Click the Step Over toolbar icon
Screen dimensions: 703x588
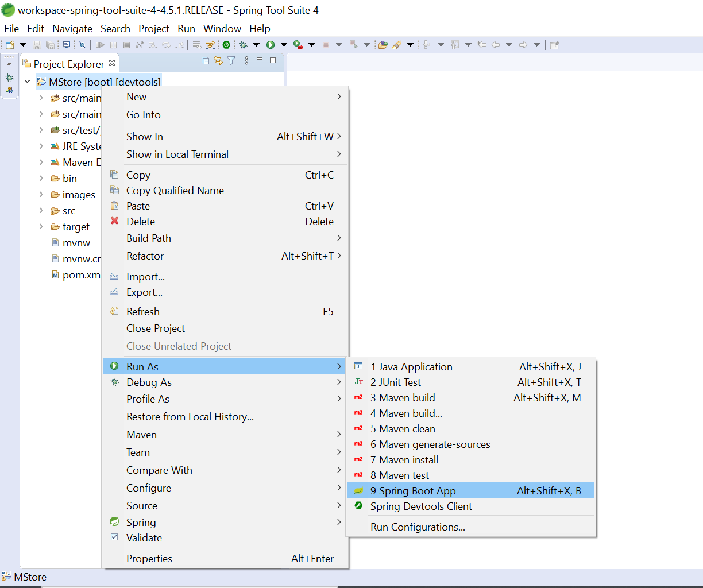click(166, 45)
